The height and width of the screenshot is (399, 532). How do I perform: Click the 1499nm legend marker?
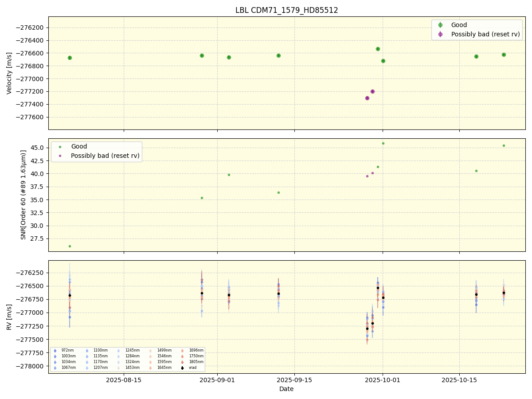[x=151, y=351]
